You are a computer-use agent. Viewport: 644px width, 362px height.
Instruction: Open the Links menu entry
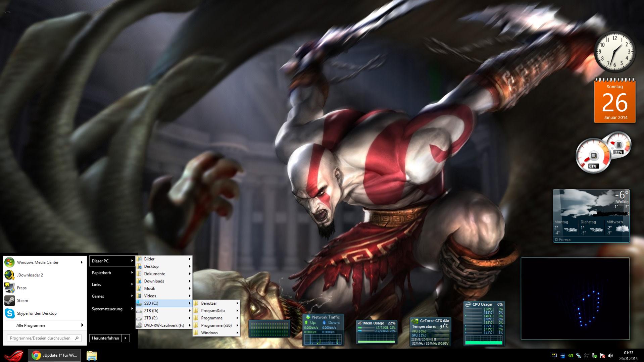click(x=112, y=285)
